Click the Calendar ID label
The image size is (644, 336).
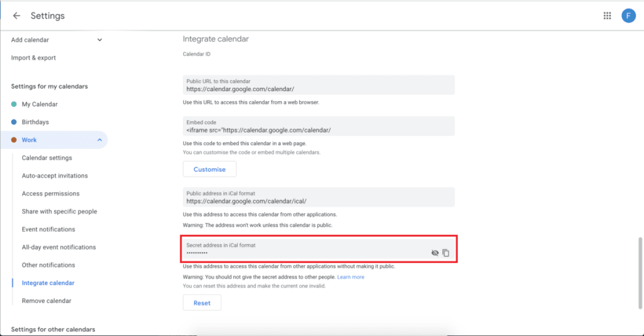pos(197,54)
